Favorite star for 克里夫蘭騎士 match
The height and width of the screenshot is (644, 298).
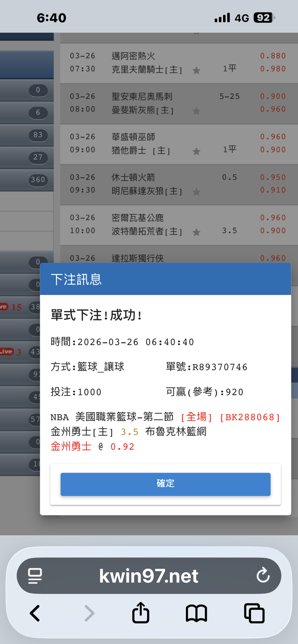coord(196,71)
